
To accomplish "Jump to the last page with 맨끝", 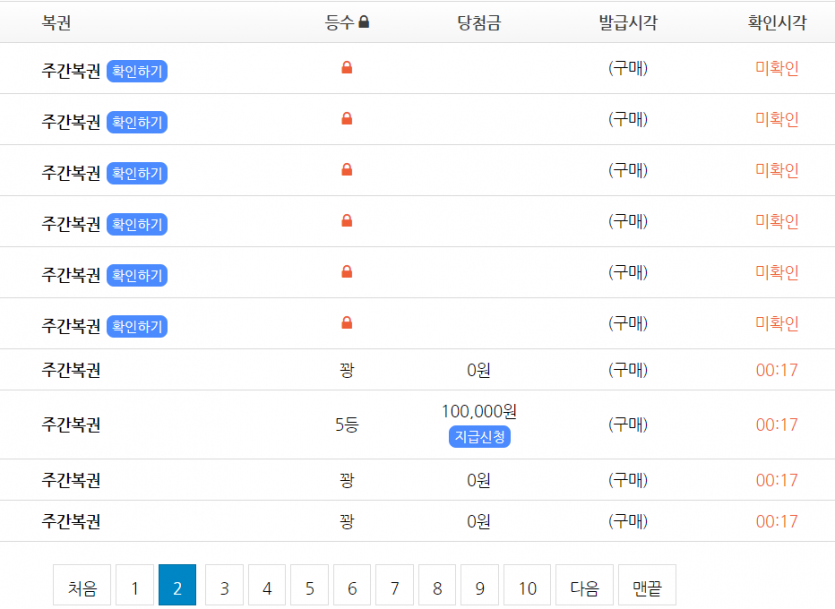I will (x=647, y=585).
